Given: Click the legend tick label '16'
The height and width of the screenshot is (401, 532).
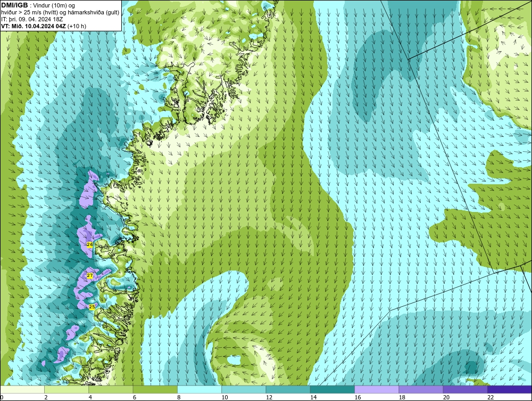Looking at the screenshot, I should (x=358, y=398).
